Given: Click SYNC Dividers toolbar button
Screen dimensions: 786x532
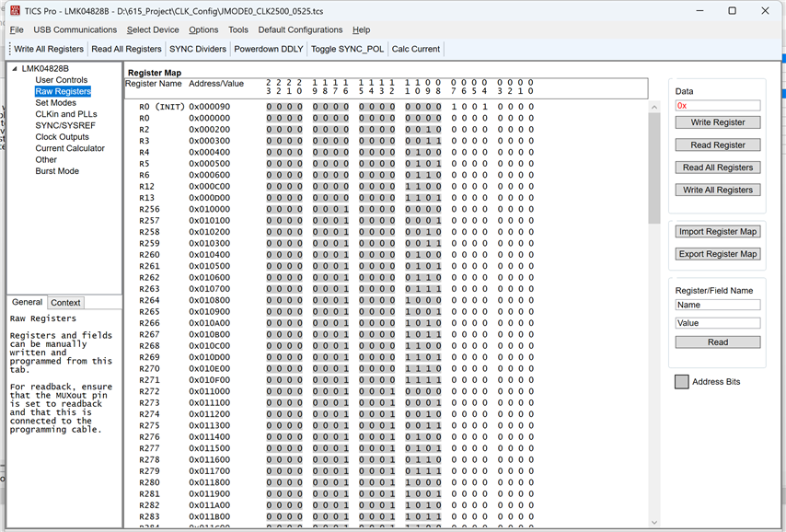Looking at the screenshot, I should click(x=198, y=49).
